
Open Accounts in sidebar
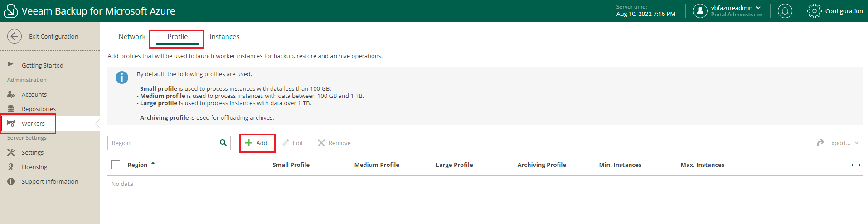click(x=34, y=94)
